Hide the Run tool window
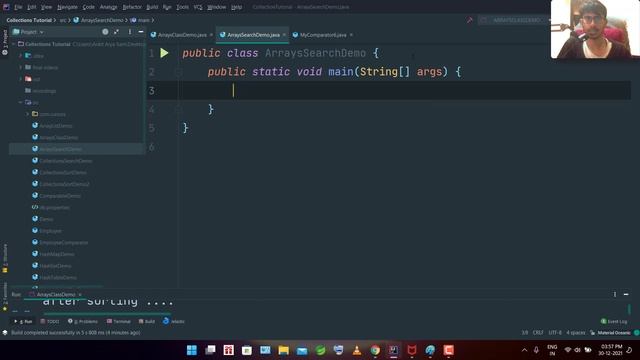Image resolution: width=640 pixels, height=360 pixels. [x=626, y=294]
